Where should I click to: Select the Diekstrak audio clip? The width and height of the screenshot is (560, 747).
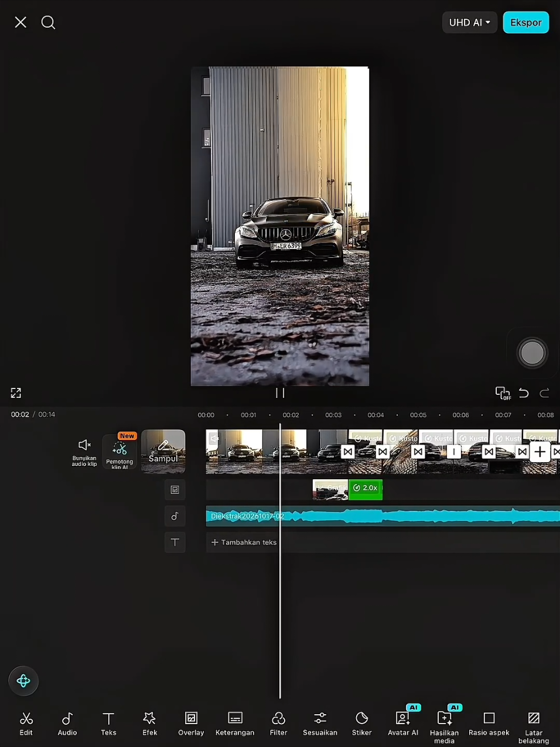[383, 516]
